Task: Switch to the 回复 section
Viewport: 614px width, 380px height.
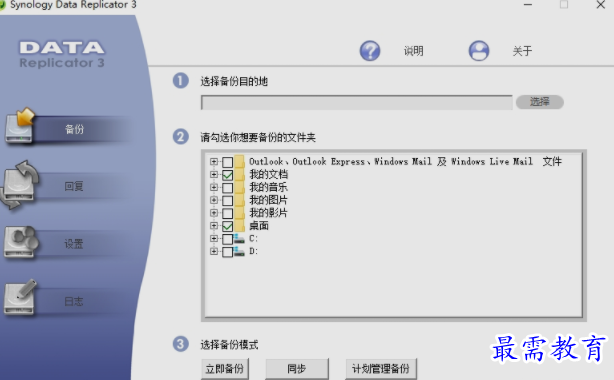Action: coord(74,186)
